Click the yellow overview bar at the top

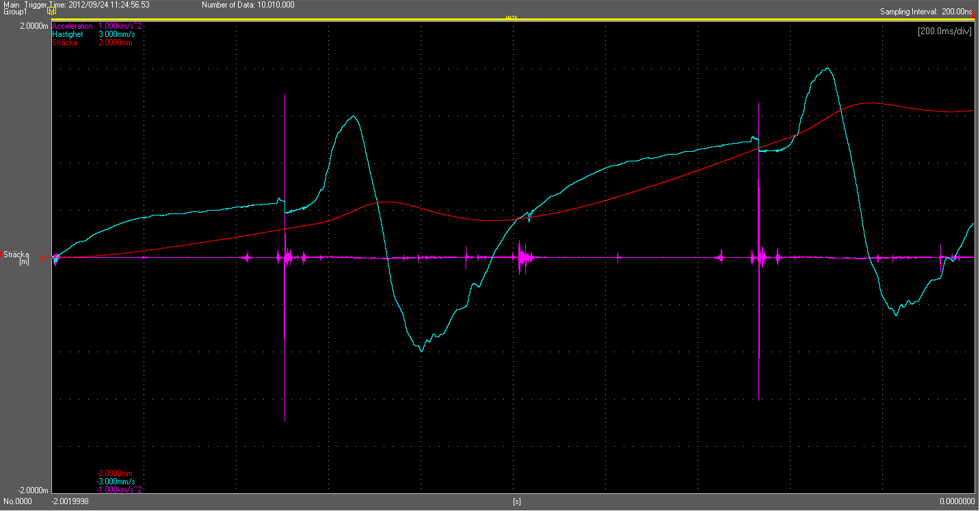tap(513, 20)
